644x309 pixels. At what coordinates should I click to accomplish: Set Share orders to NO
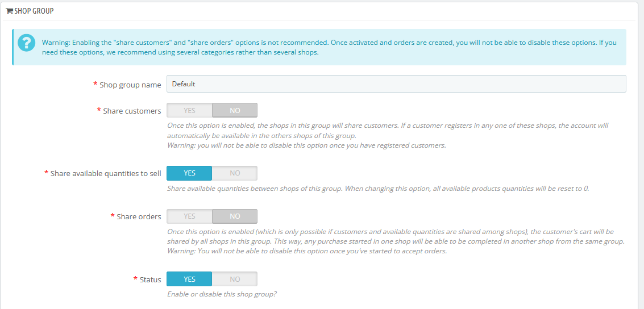[x=235, y=216]
